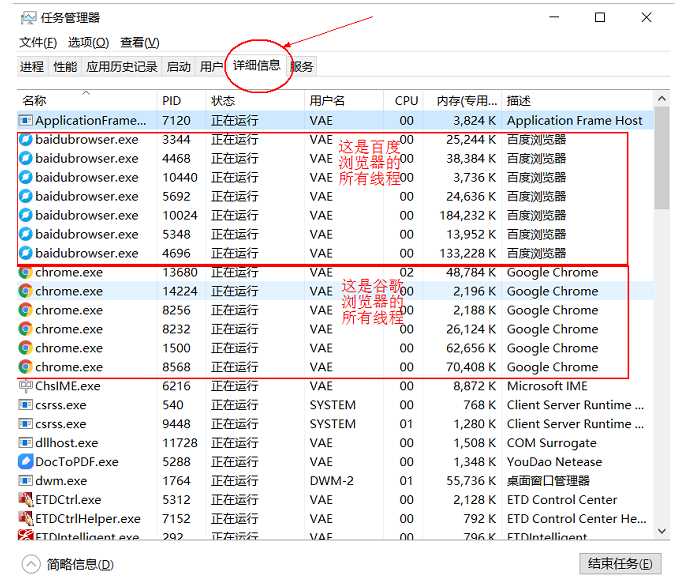Switch to the 用户 tab
Viewport: 684px width, 584px height.
212,67
